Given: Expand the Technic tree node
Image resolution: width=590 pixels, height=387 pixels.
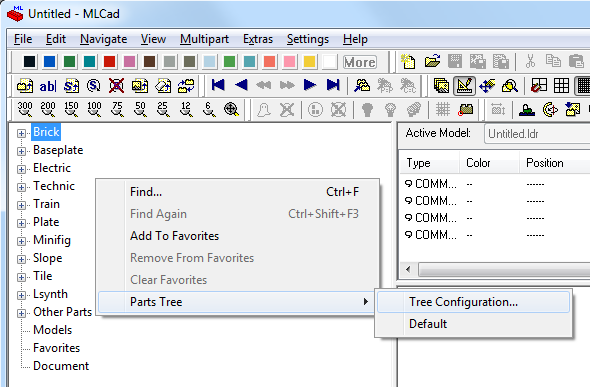Looking at the screenshot, I should click(21, 187).
